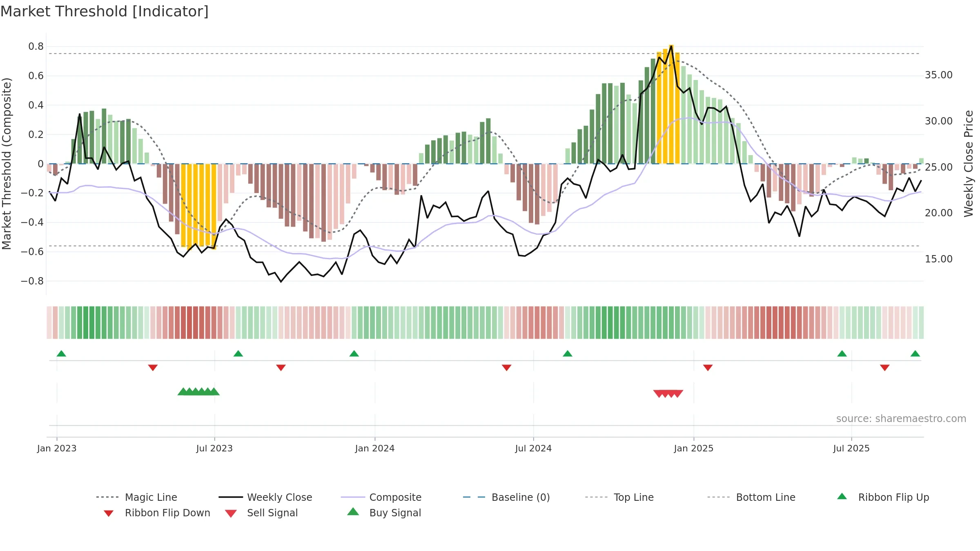Click the Jan 2024 x-axis label

pyautogui.click(x=375, y=448)
